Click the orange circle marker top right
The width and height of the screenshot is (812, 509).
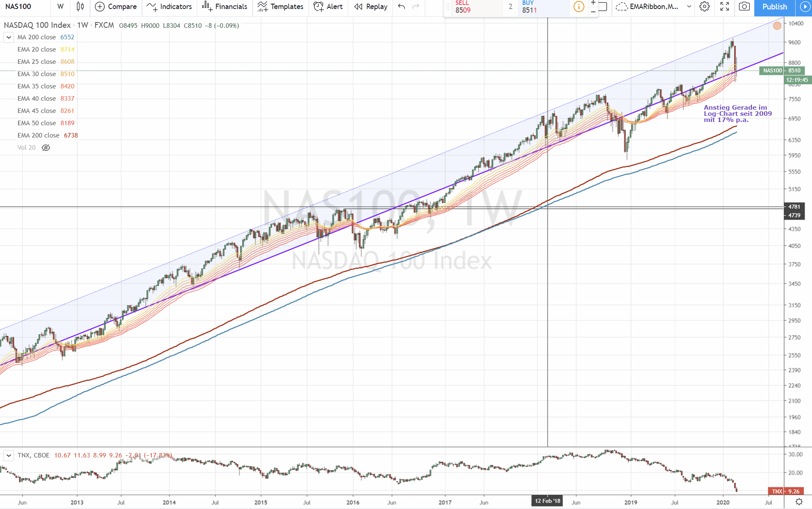tap(777, 26)
